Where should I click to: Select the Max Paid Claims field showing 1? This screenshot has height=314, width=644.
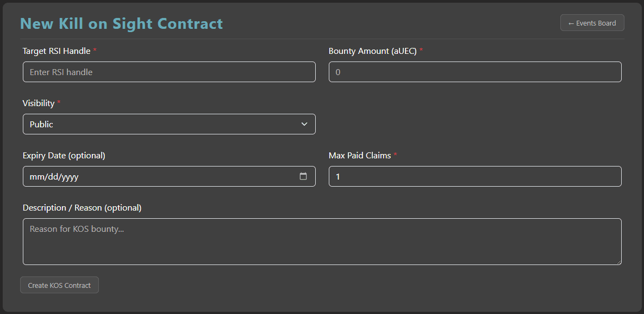pos(474,176)
